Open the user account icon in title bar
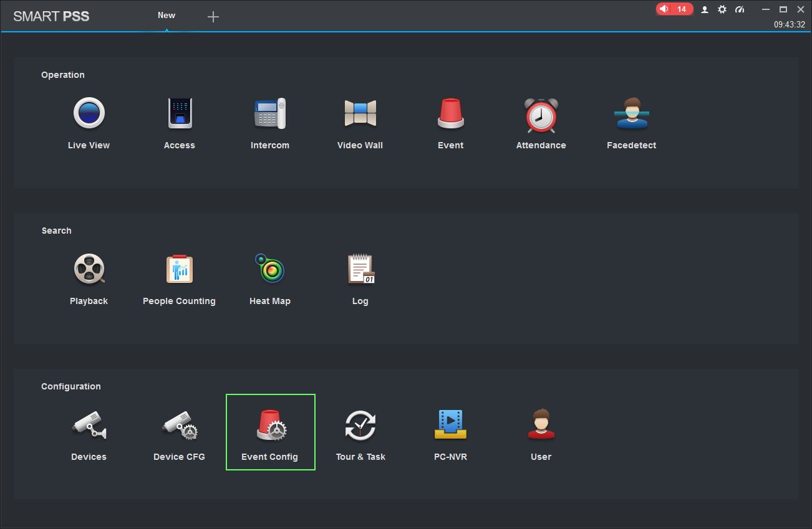Viewport: 812px width, 529px height. [705, 9]
